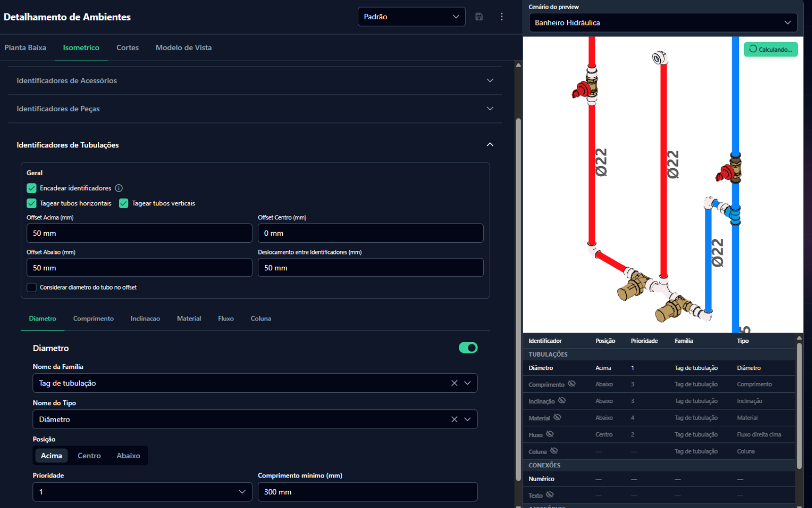Viewport: 812px width, 508px height.
Task: Toggle hidden-eye icon on Material row
Action: 557,417
